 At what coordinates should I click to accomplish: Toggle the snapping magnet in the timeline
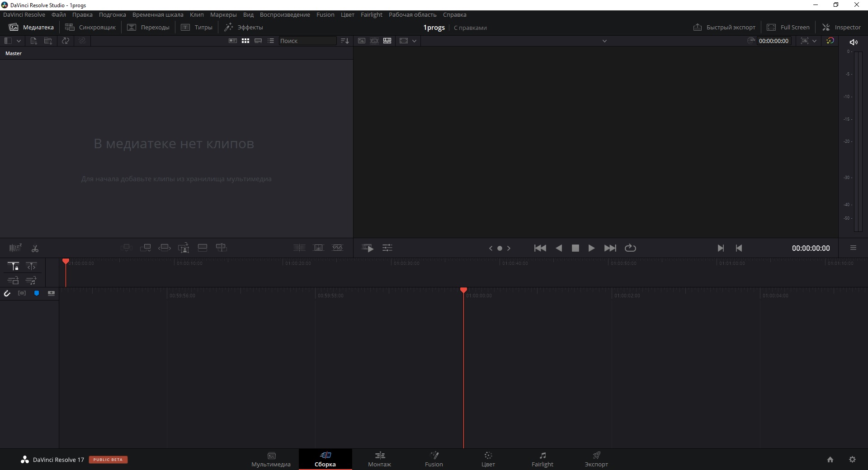pyautogui.click(x=7, y=294)
